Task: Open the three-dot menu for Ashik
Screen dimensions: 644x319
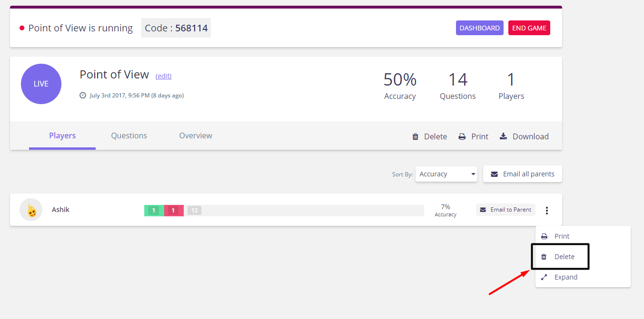Action: tap(547, 210)
